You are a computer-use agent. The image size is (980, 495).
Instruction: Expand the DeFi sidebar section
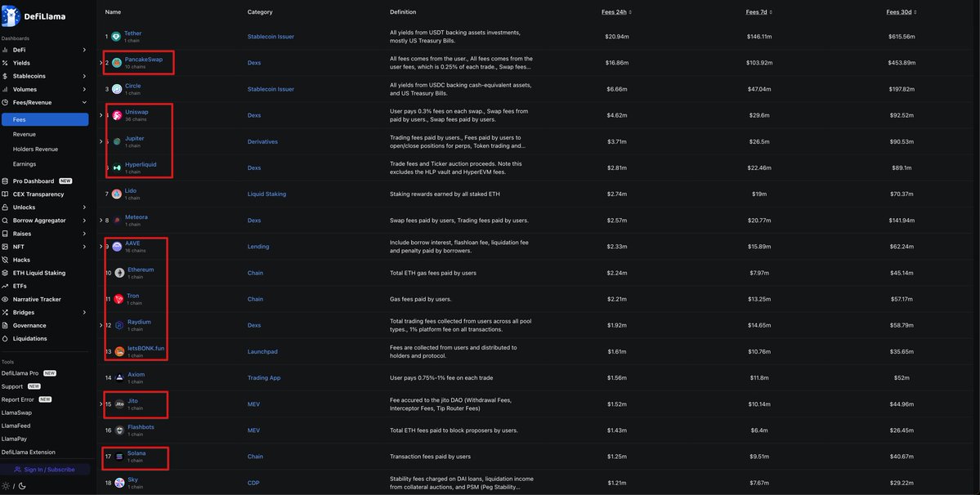[84, 50]
